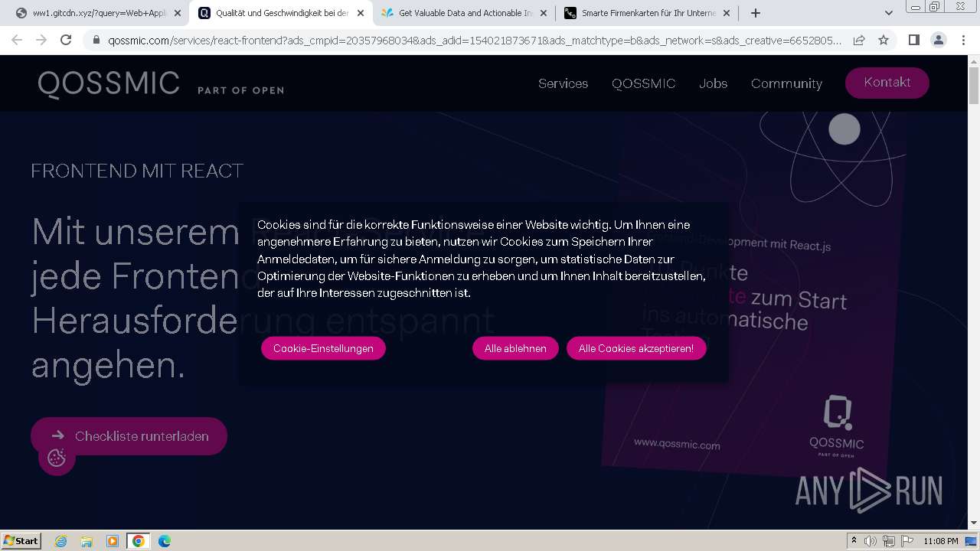This screenshot has height=551, width=980.
Task: Click scrollbar down arrow
Action: tap(974, 523)
